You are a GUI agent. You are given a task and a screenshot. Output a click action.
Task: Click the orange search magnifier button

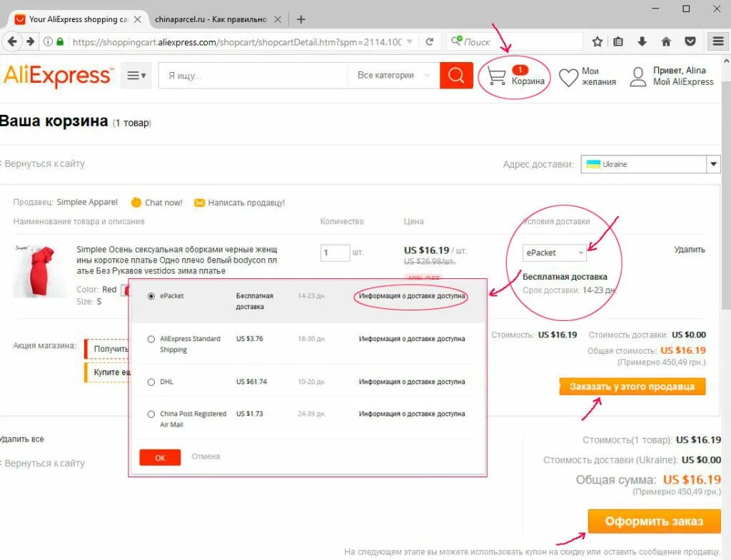(x=456, y=75)
